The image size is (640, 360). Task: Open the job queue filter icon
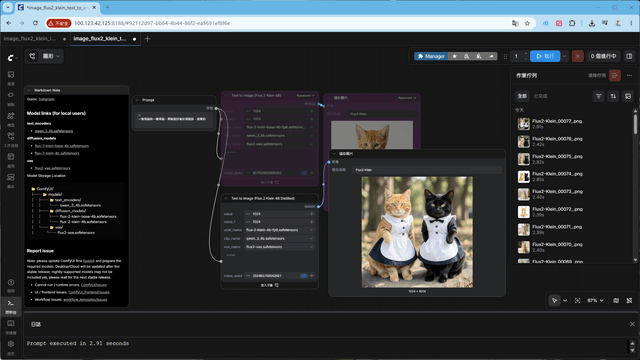pos(598,96)
